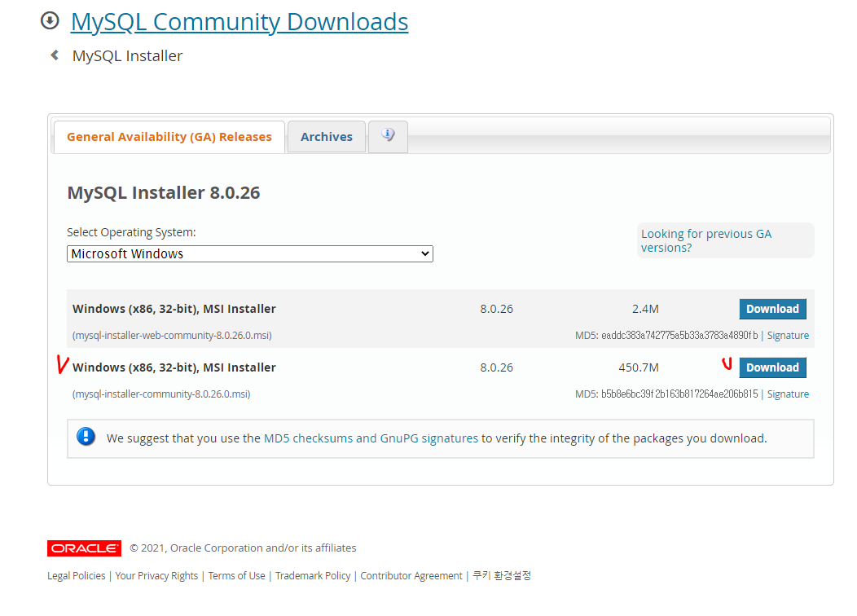
Task: Click the 8.0.26 version in the 450.7M row
Action: (x=496, y=367)
